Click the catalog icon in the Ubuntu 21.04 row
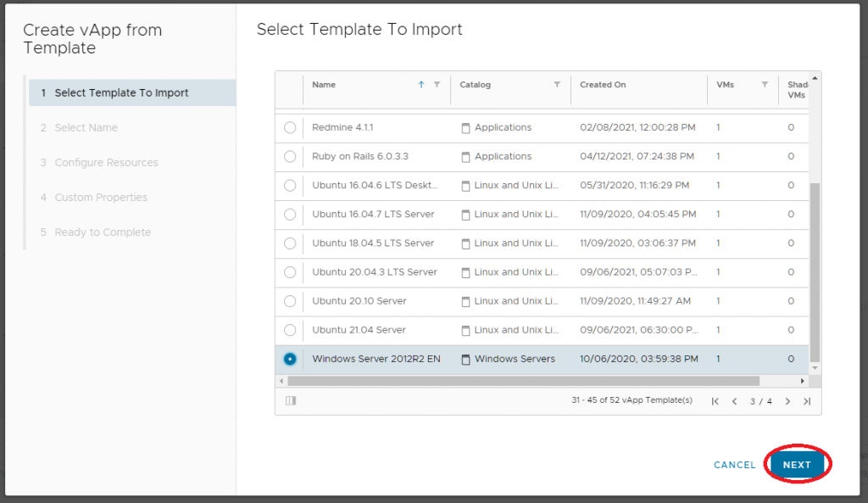 point(465,330)
